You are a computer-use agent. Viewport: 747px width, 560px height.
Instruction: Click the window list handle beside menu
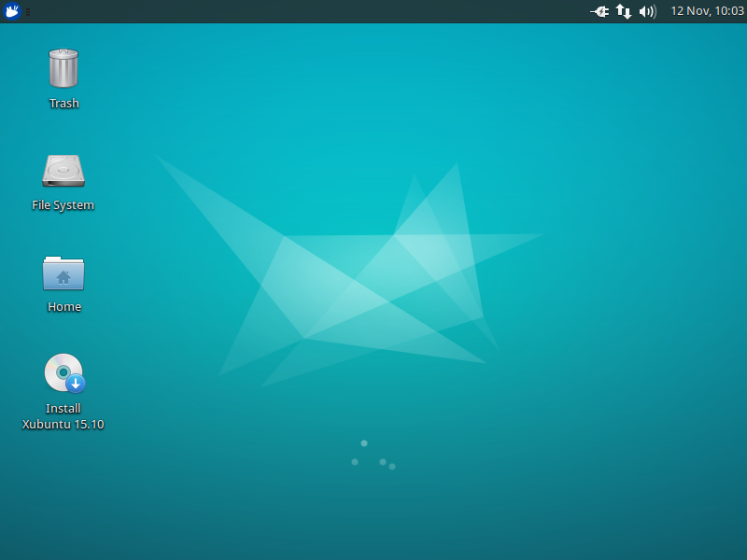[27, 12]
